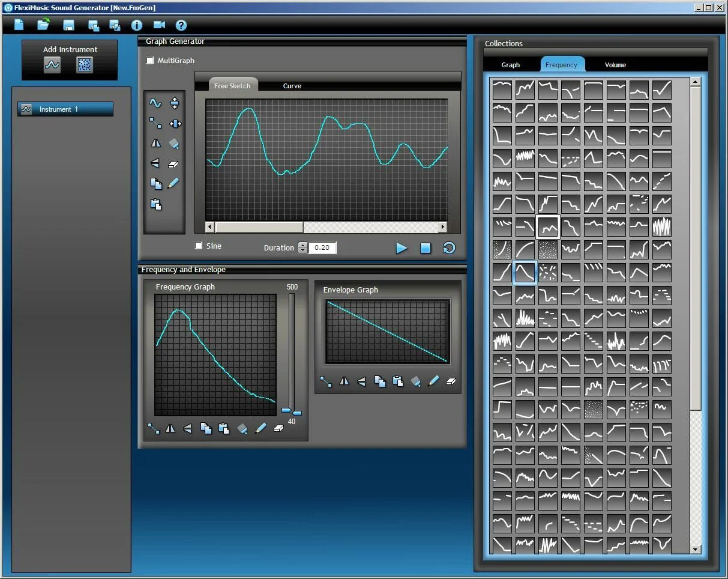Click the sketch graph right scroll arrow
The image size is (728, 579).
[443, 227]
